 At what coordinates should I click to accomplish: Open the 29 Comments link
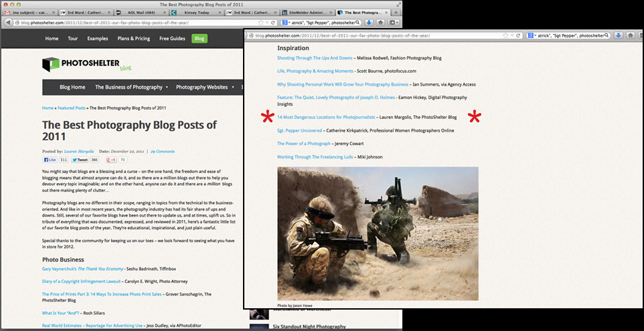(x=163, y=151)
